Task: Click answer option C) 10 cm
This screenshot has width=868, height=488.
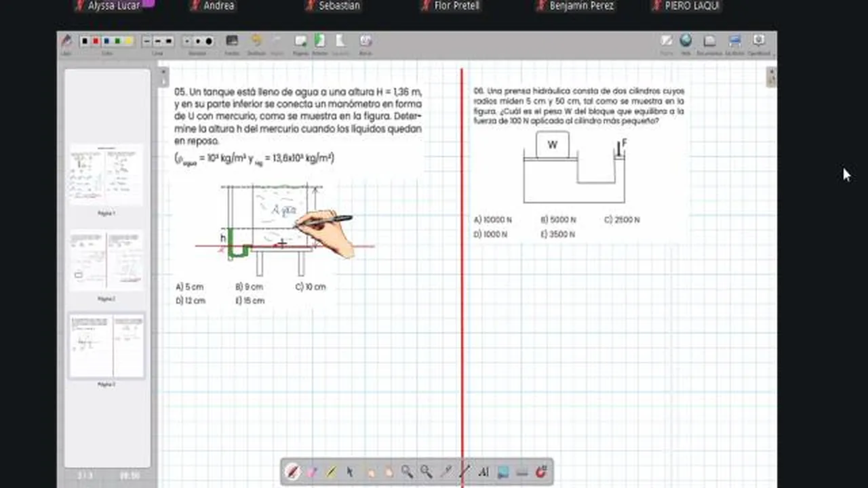Action: point(311,287)
